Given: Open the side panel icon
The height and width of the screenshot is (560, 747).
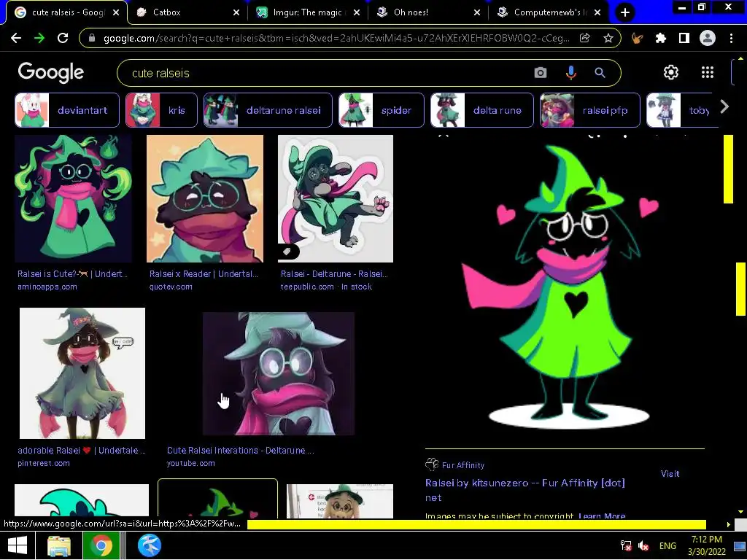Looking at the screenshot, I should click(684, 38).
